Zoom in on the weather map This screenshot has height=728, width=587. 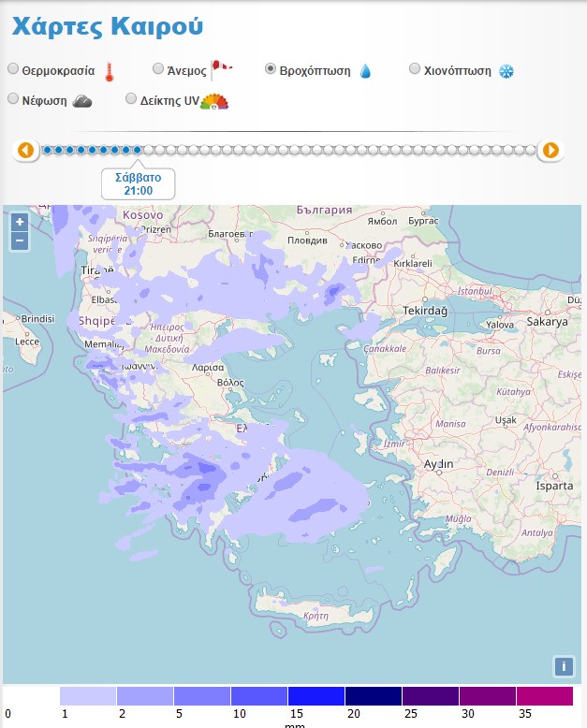[x=20, y=222]
